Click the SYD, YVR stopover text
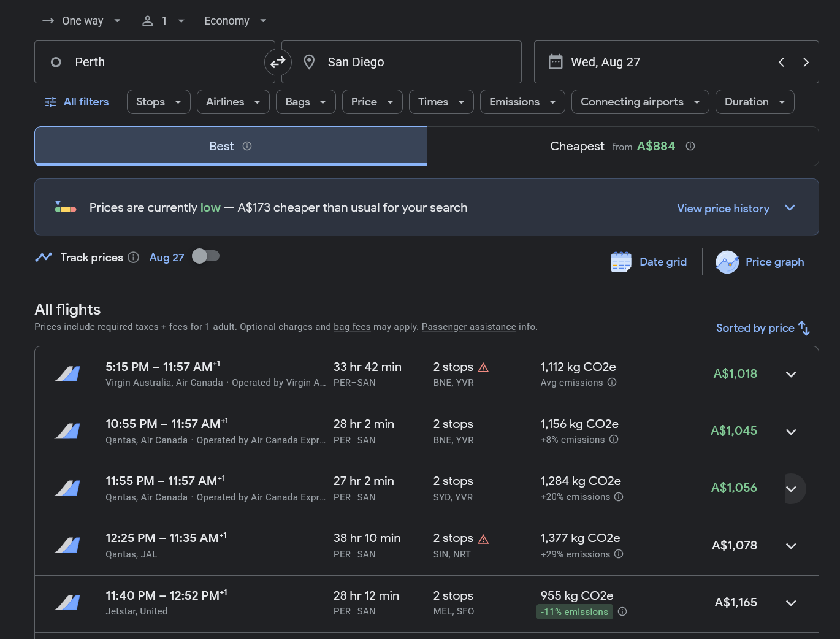 [453, 497]
